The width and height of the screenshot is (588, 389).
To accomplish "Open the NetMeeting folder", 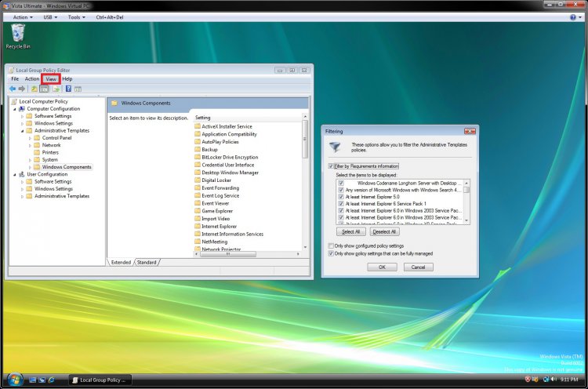I will click(211, 242).
